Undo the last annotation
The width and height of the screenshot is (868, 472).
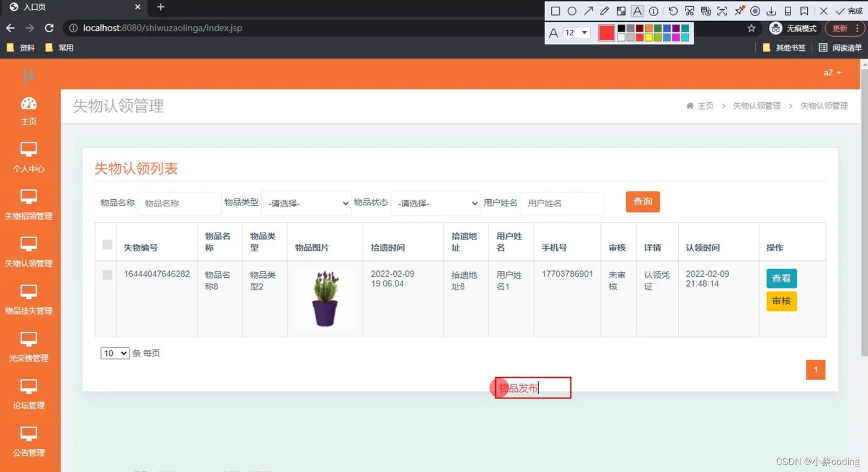pos(673,11)
